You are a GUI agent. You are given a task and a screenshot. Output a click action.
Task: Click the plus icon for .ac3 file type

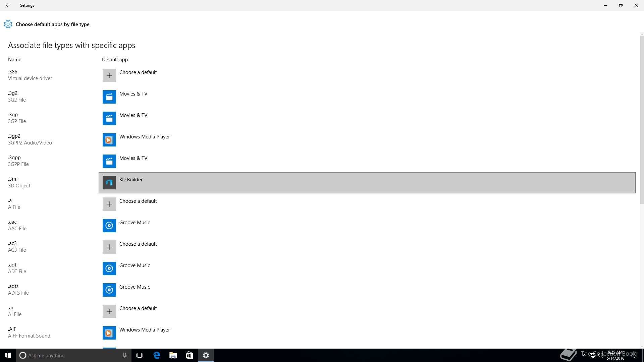click(109, 247)
